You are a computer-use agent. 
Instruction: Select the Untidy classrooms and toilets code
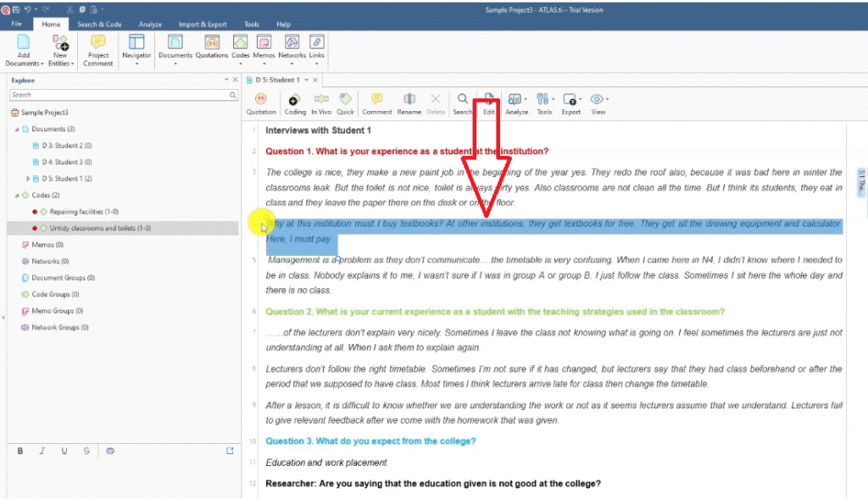coord(100,228)
